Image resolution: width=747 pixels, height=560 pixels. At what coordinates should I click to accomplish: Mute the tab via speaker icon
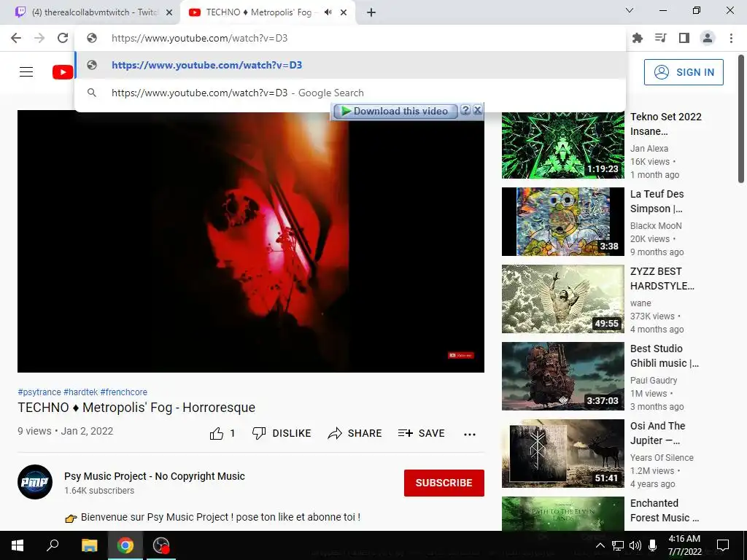[328, 12]
